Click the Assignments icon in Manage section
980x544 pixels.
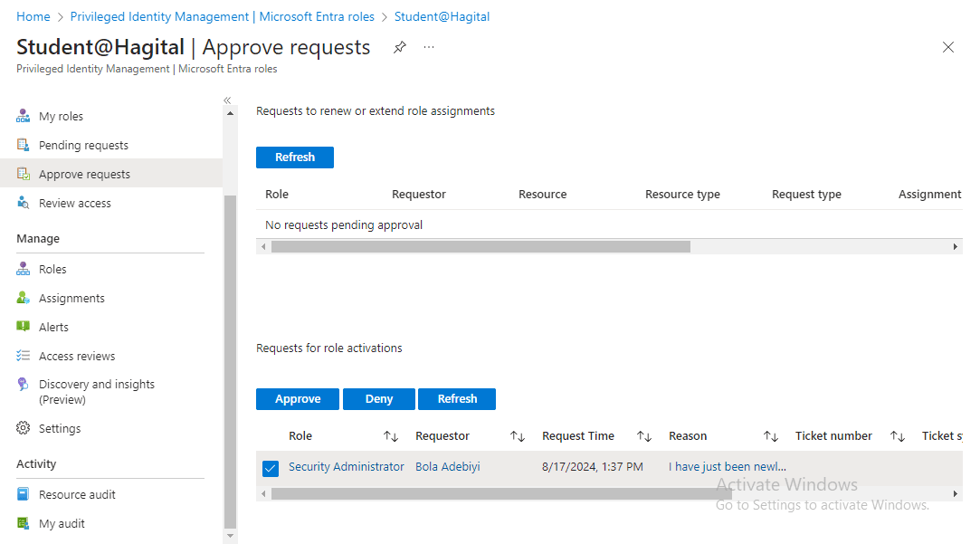[24, 298]
